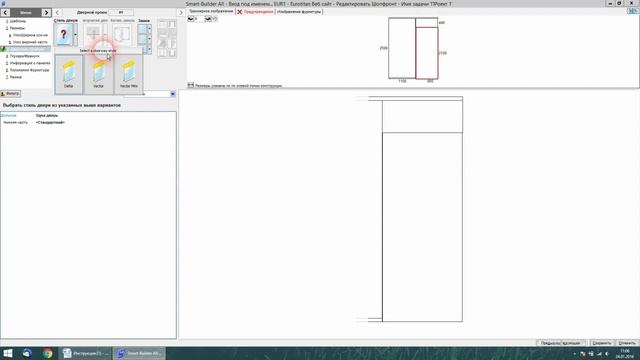Select the red-outlined door in schematic preview
This screenshot has height=360, width=640.
tap(427, 53)
